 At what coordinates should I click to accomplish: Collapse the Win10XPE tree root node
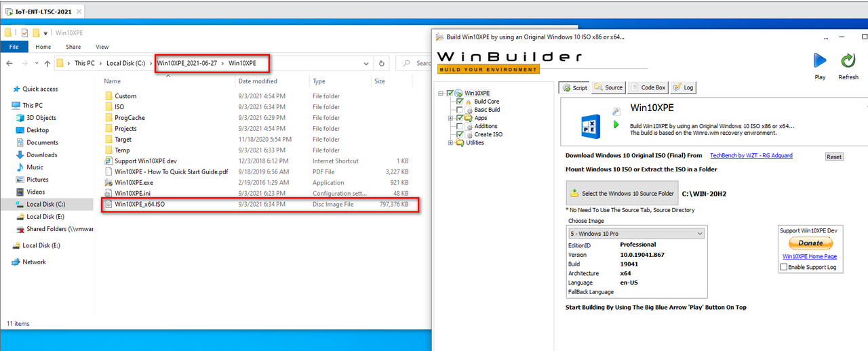(441, 93)
